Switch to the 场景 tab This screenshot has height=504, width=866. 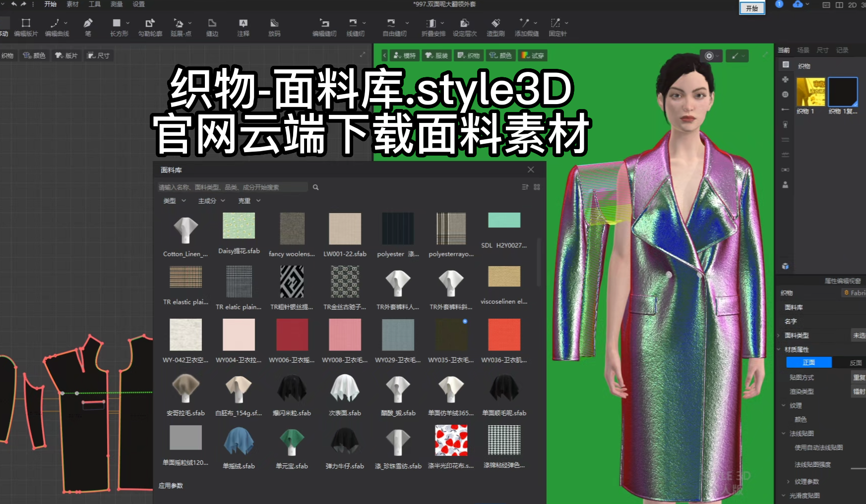coord(803,50)
